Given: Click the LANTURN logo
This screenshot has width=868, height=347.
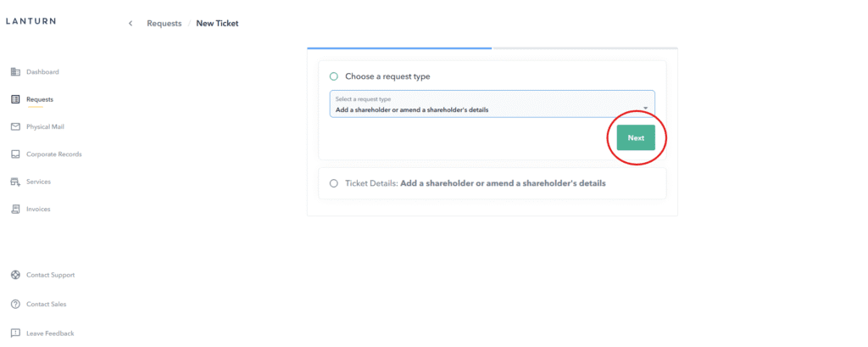Looking at the screenshot, I should [x=31, y=21].
